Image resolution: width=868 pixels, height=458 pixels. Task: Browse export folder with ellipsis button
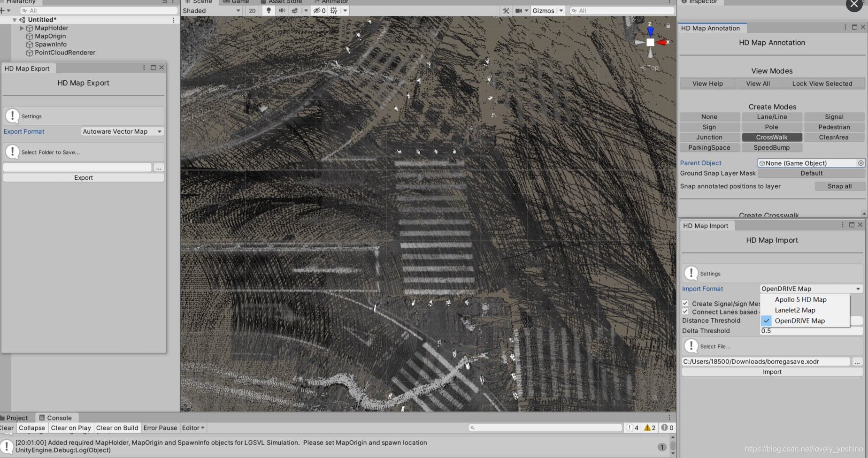coord(159,168)
